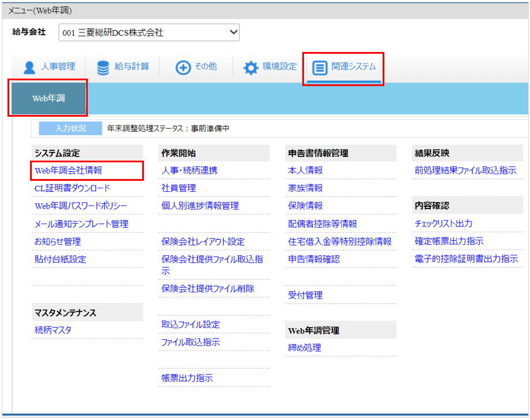Open 帳票出力指示 link
This screenshot has width=530, height=420.
point(187,378)
